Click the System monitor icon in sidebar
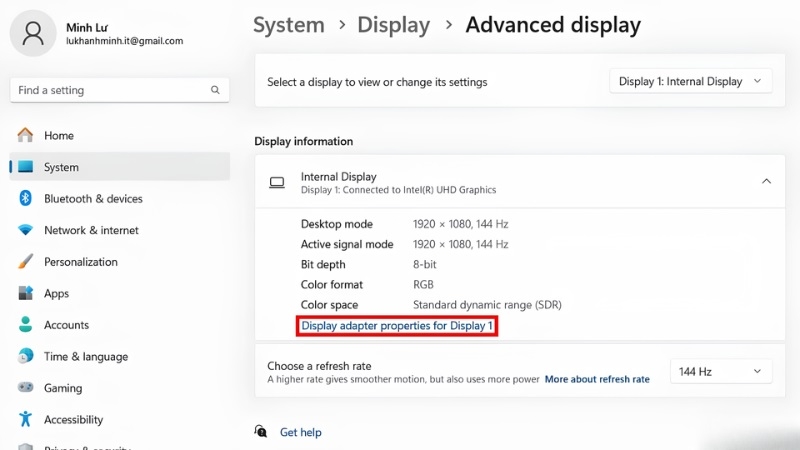Screen dimensions: 800x450 point(25,167)
